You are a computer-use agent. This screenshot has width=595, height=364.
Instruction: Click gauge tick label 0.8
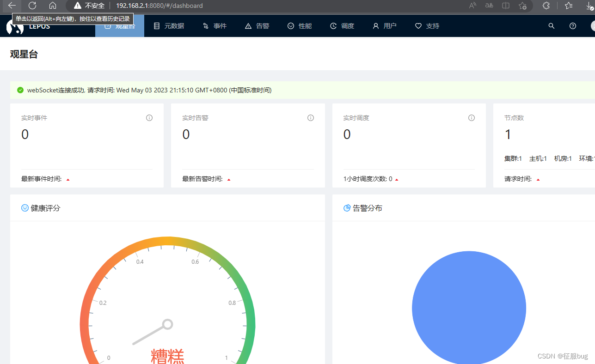(232, 303)
